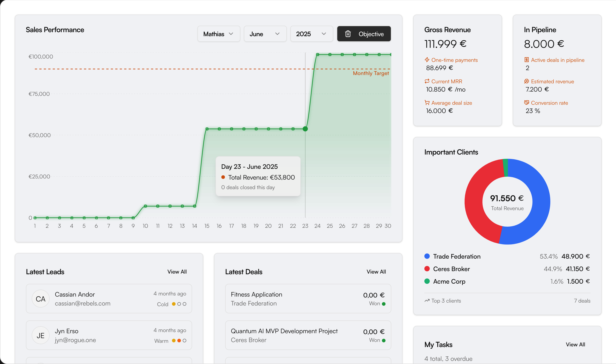The width and height of the screenshot is (616, 364).
Task: Click the 111.999 € Gross Revenue value
Action: (445, 44)
